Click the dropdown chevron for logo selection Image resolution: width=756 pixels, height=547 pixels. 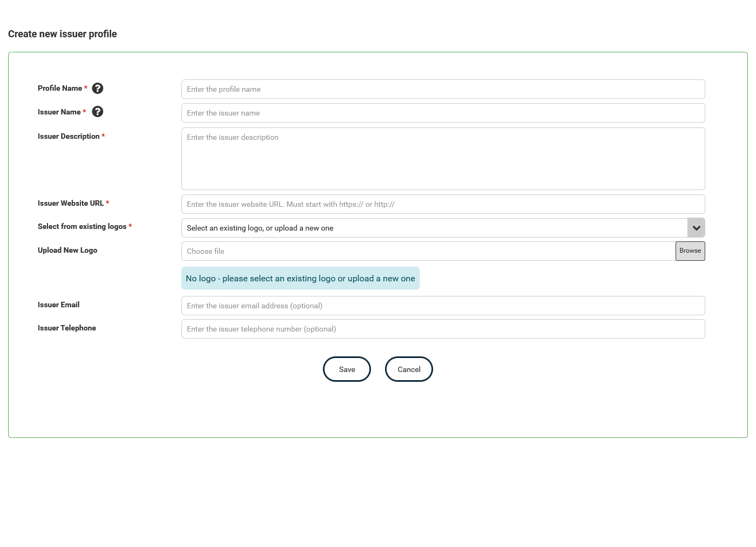pyautogui.click(x=696, y=228)
